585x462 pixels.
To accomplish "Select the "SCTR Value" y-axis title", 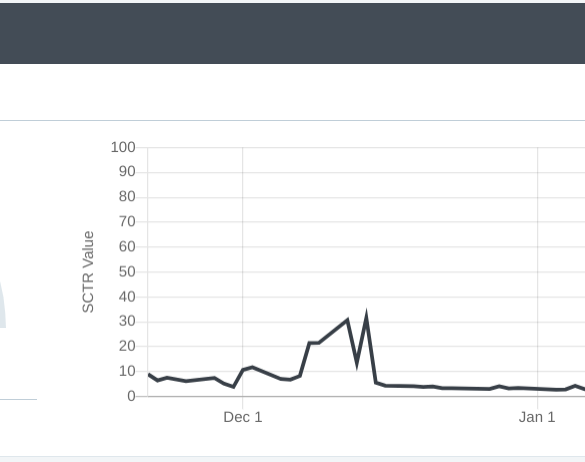I will tap(88, 272).
